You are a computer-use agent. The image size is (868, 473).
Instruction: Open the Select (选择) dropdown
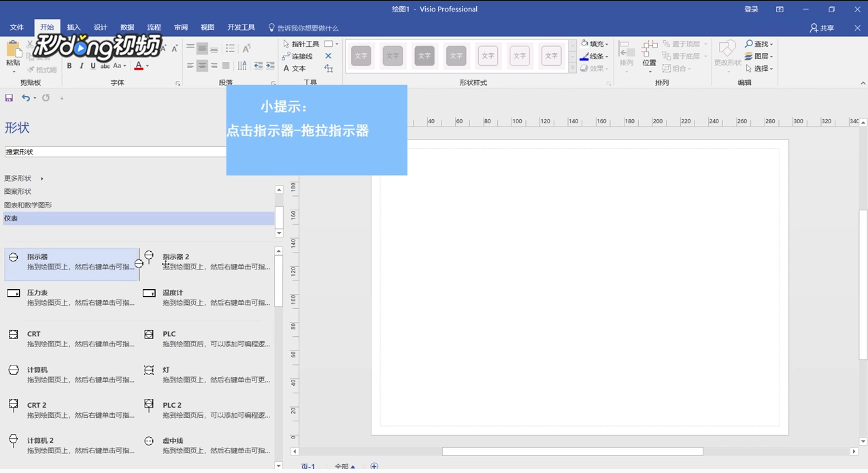coord(759,68)
